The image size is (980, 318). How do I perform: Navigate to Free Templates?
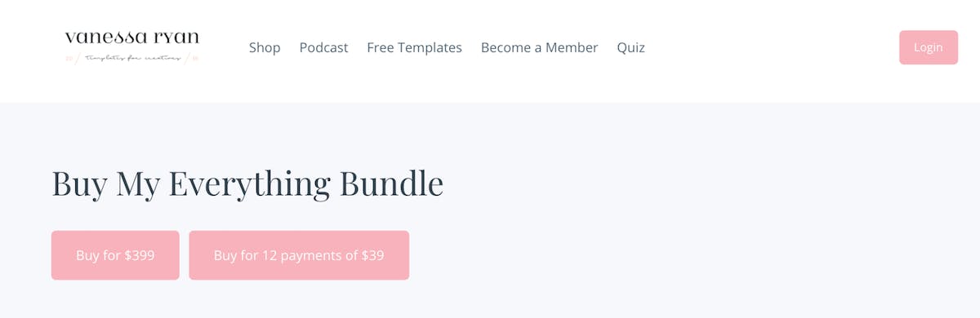point(414,47)
